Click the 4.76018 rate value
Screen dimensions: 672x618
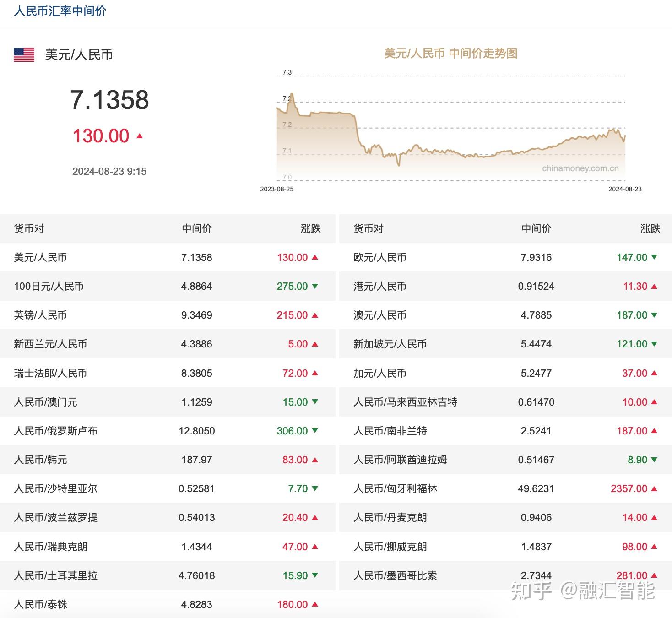tap(197, 575)
